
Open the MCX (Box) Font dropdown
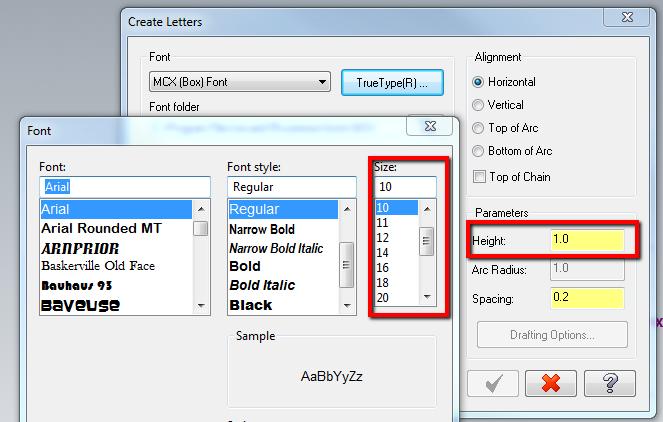240,82
